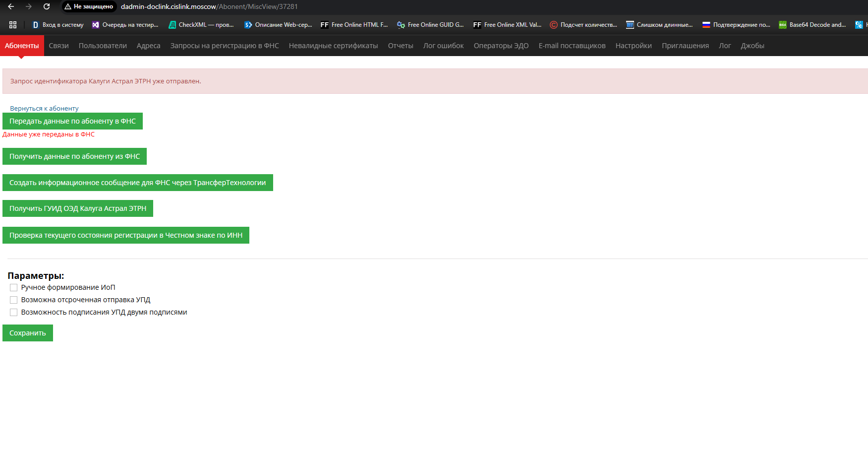Image resolution: width=868 pixels, height=458 pixels.
Task: Click the 'Не защищено' security warning badge
Action: point(89,6)
